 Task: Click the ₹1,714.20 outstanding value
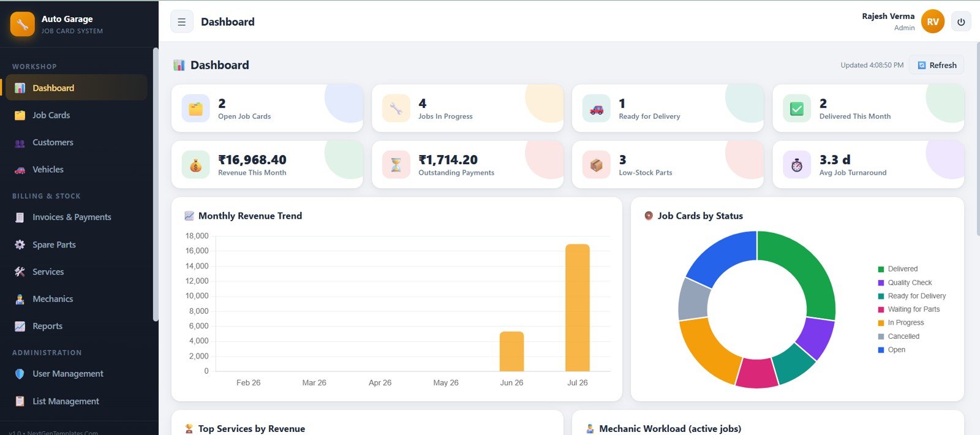(448, 160)
